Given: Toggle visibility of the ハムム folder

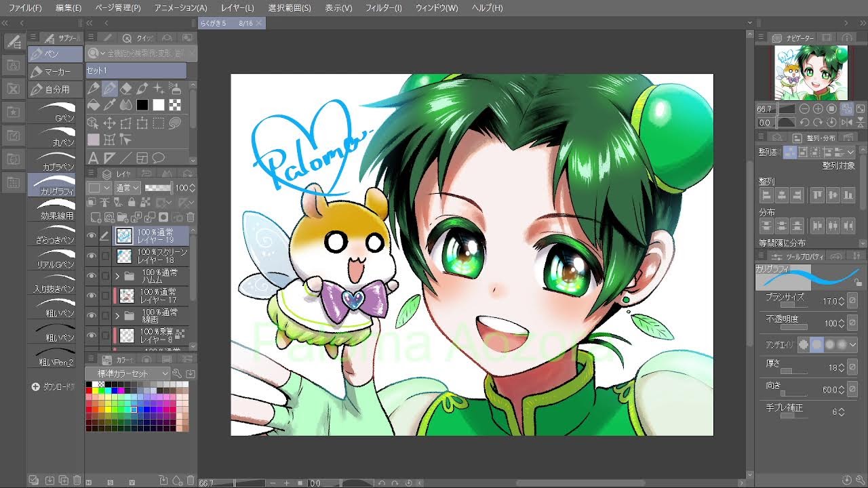Looking at the screenshot, I should click(92, 276).
